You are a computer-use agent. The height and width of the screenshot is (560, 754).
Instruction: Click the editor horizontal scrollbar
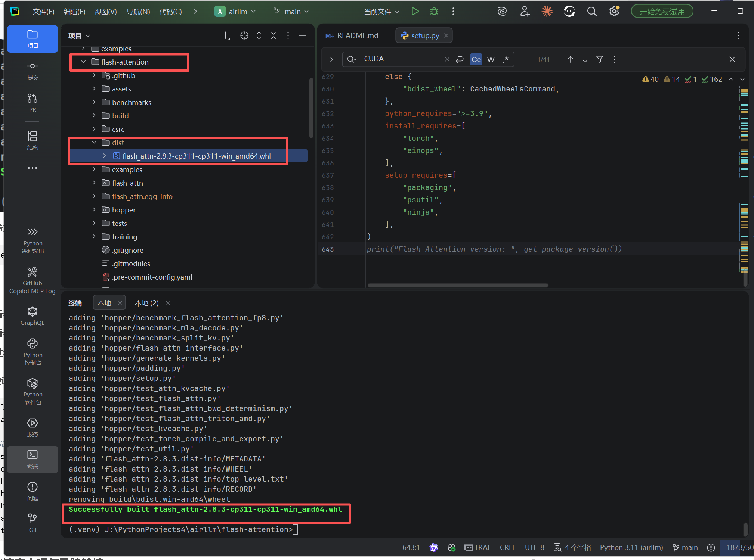pyautogui.click(x=457, y=286)
